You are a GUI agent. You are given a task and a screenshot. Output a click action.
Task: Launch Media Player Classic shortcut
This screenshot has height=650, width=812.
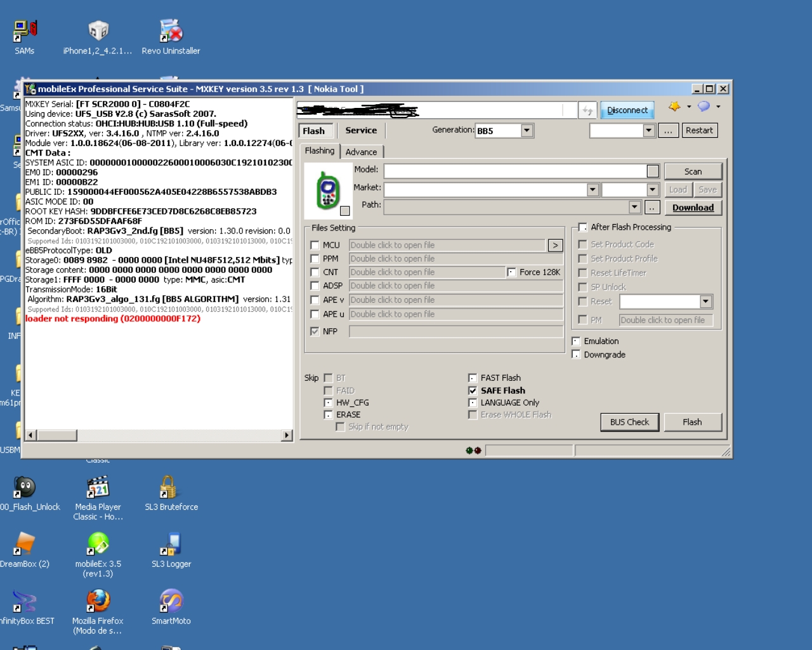tap(98, 498)
